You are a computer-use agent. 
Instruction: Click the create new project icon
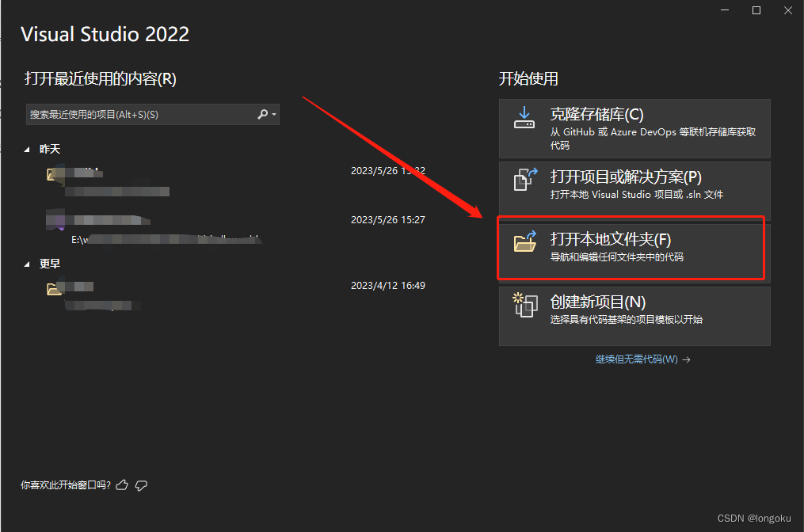click(525, 305)
